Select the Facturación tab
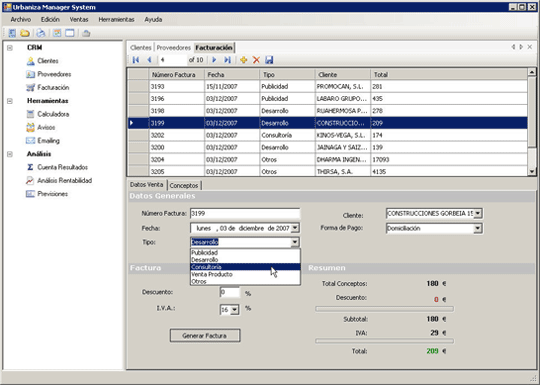Screen dimensions: 540x385 click(x=214, y=48)
